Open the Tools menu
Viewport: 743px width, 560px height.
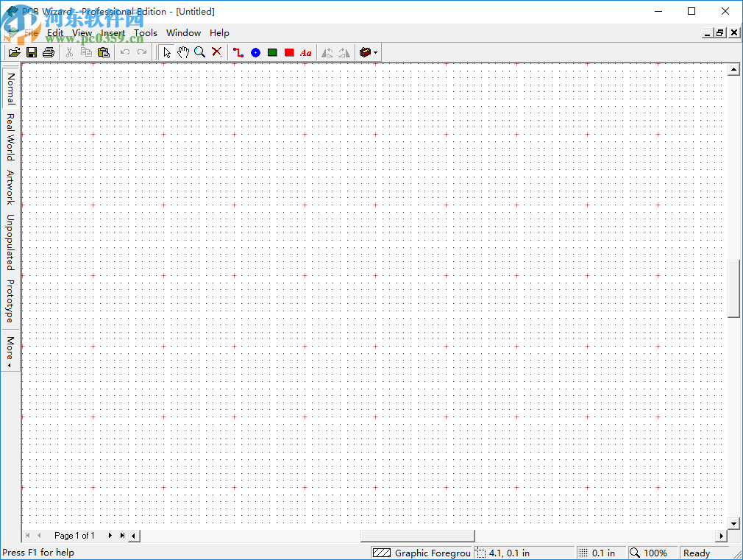pyautogui.click(x=146, y=32)
